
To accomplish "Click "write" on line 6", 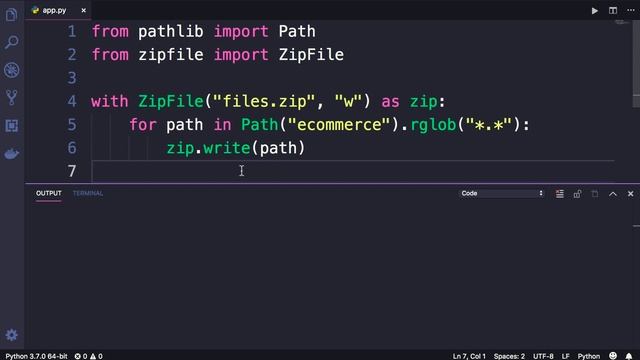I will click(227, 148).
